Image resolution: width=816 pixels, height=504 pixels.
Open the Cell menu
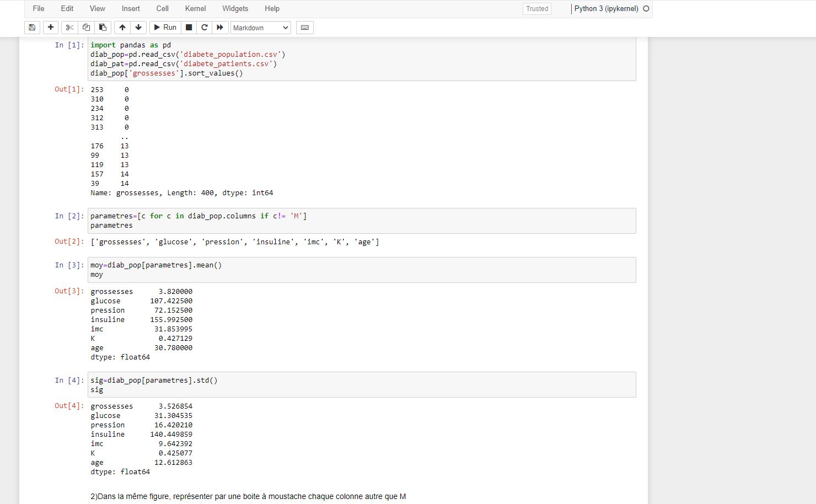click(x=163, y=9)
